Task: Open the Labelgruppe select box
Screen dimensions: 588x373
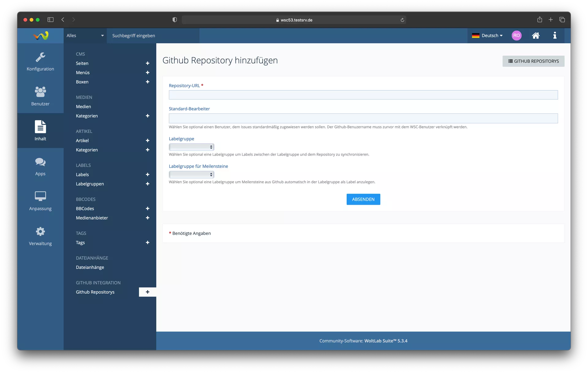Action: pyautogui.click(x=191, y=147)
